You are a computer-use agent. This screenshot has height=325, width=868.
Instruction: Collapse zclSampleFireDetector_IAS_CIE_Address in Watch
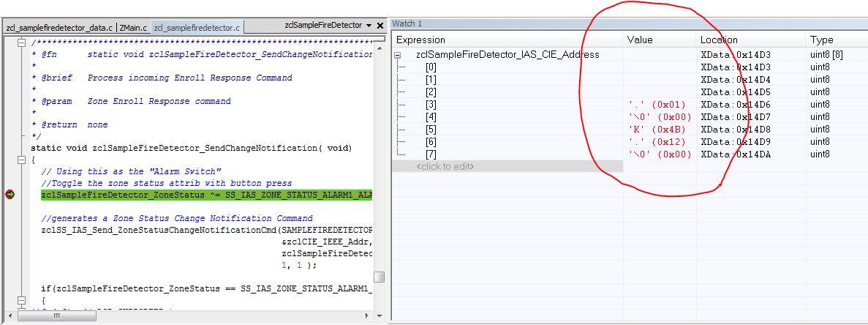[x=398, y=55]
